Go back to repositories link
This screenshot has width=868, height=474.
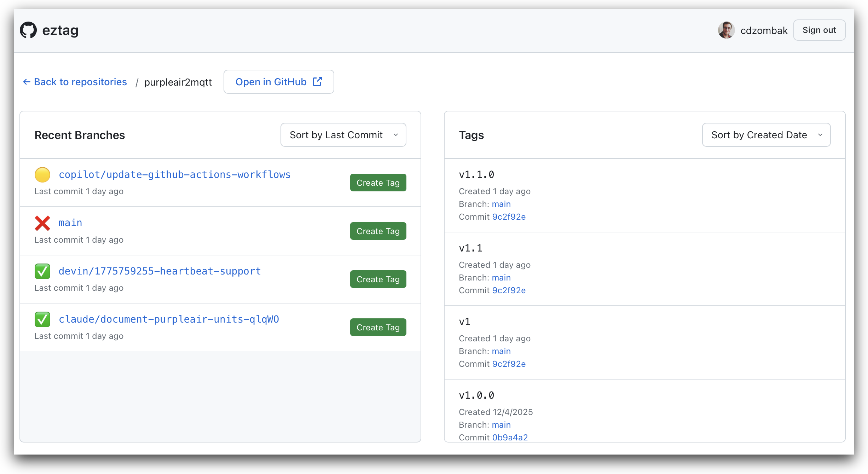coord(80,82)
